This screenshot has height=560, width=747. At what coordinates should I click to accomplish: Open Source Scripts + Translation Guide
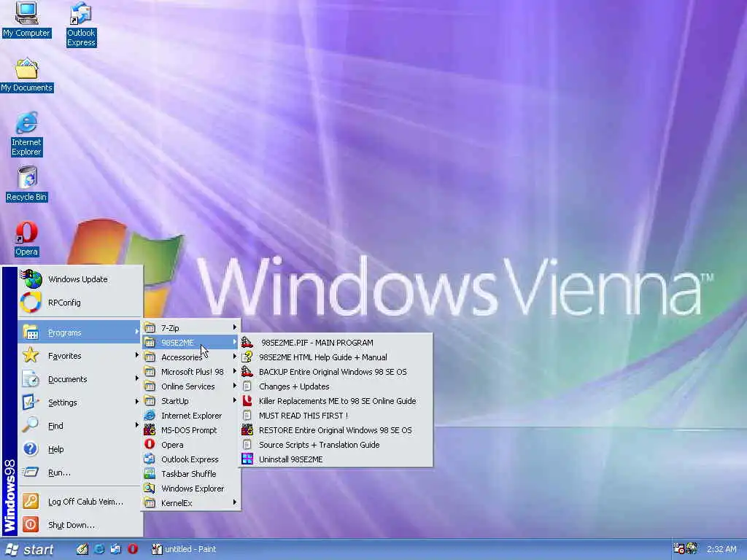pos(336,445)
